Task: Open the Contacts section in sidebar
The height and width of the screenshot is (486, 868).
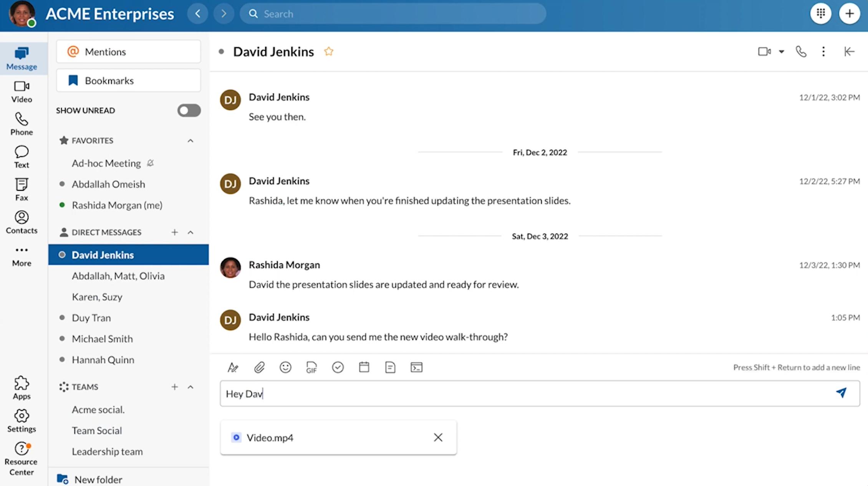Action: point(22,222)
